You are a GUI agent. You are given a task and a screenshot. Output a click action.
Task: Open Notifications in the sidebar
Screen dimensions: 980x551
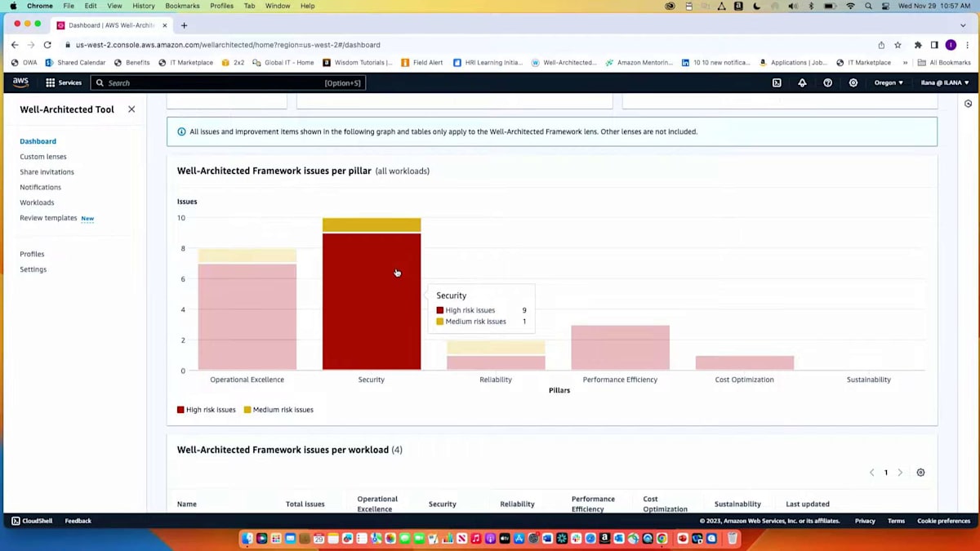[x=40, y=188]
